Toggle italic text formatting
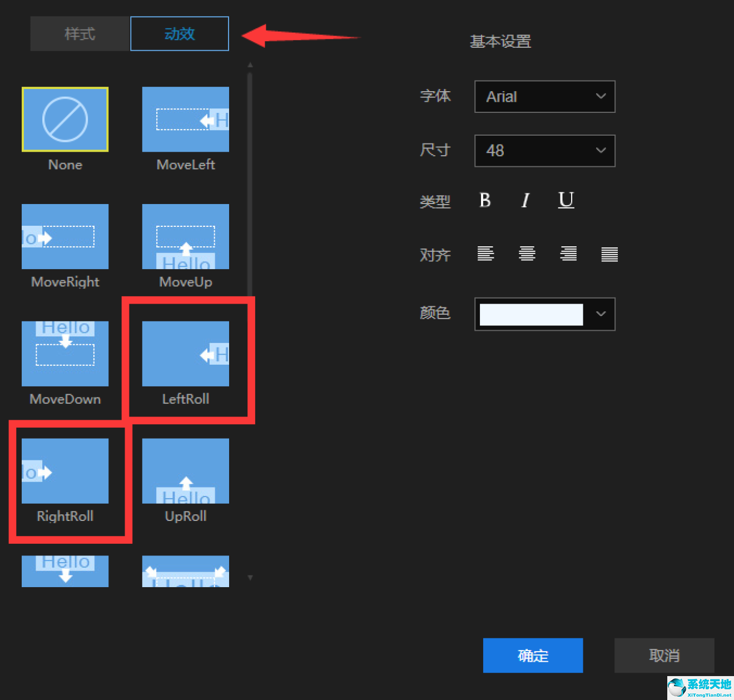734x700 pixels. pyautogui.click(x=525, y=200)
